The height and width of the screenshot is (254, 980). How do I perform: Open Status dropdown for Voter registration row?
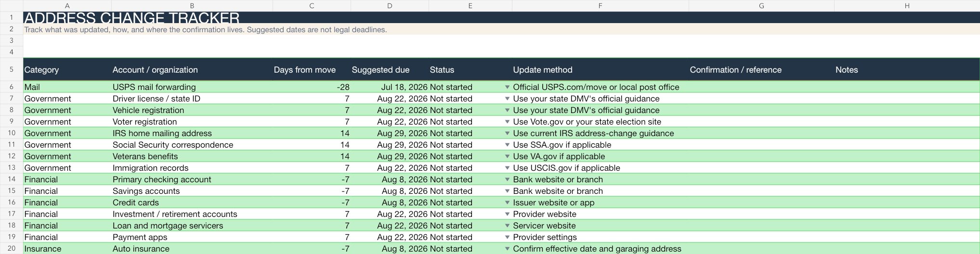(507, 122)
